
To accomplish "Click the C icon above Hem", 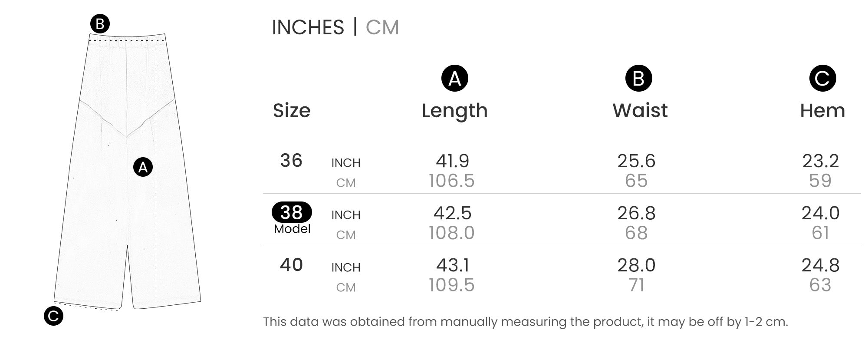I will 822,79.
